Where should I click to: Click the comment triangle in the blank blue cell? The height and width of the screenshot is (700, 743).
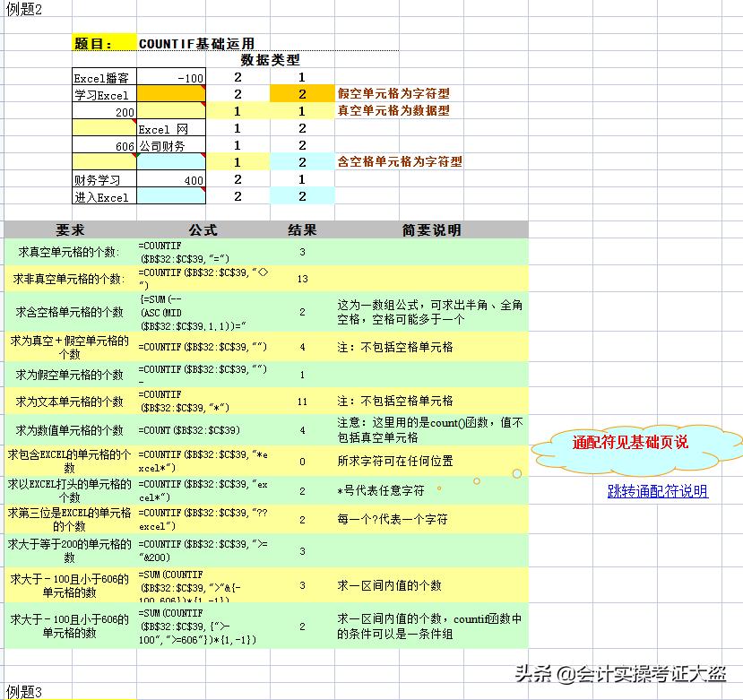(x=203, y=154)
